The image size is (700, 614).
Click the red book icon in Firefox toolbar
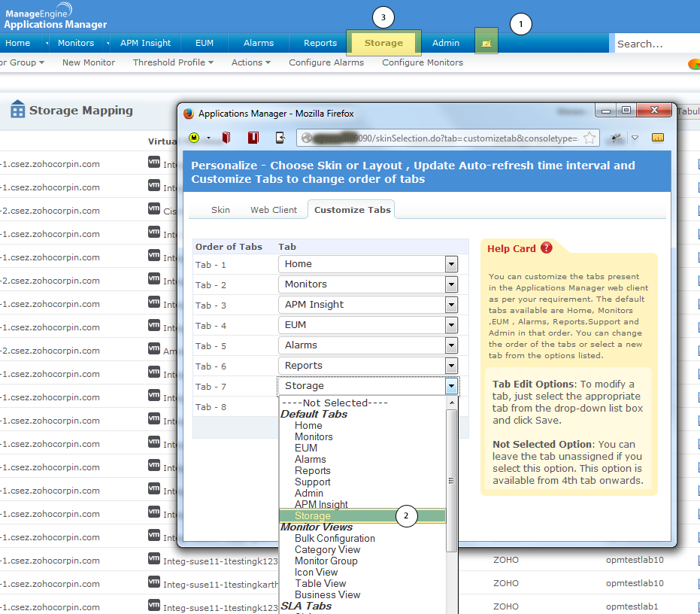click(226, 138)
